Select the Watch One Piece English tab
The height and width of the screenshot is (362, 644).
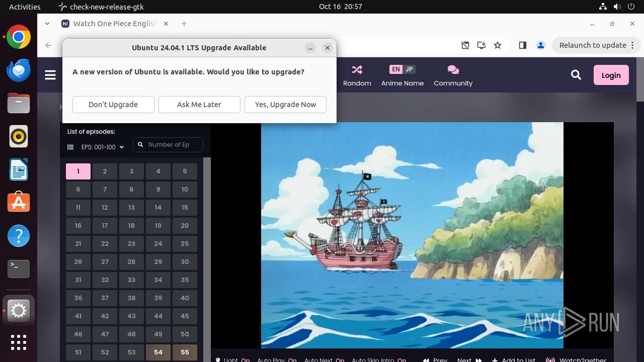tap(116, 24)
